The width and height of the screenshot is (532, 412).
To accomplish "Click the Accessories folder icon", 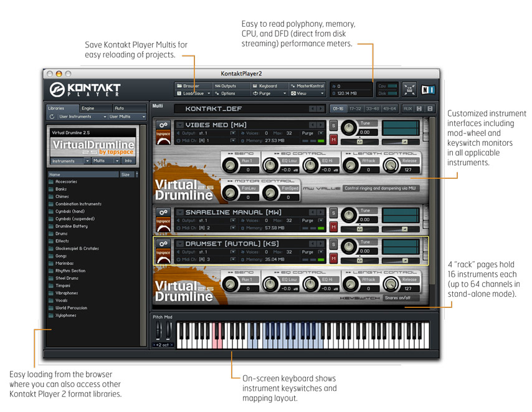I will click(x=51, y=182).
